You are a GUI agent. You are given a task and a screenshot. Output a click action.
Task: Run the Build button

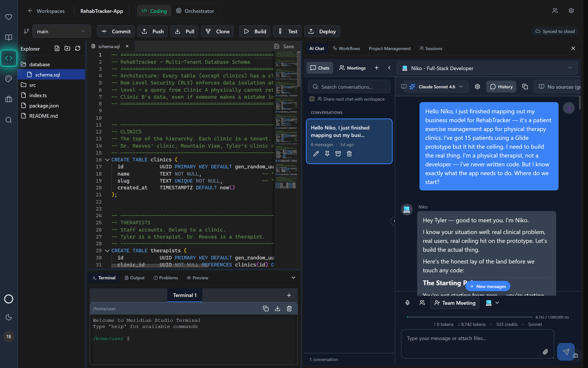tap(255, 31)
